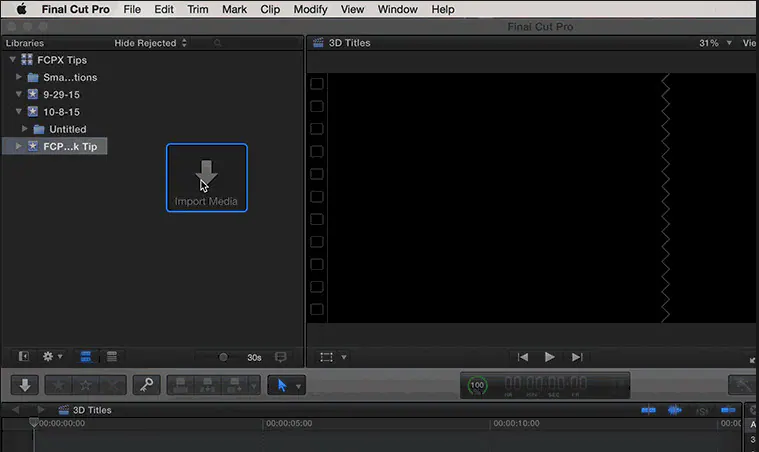Image resolution: width=759 pixels, height=452 pixels.
Task: Open the Trim menu
Action: [x=197, y=9]
